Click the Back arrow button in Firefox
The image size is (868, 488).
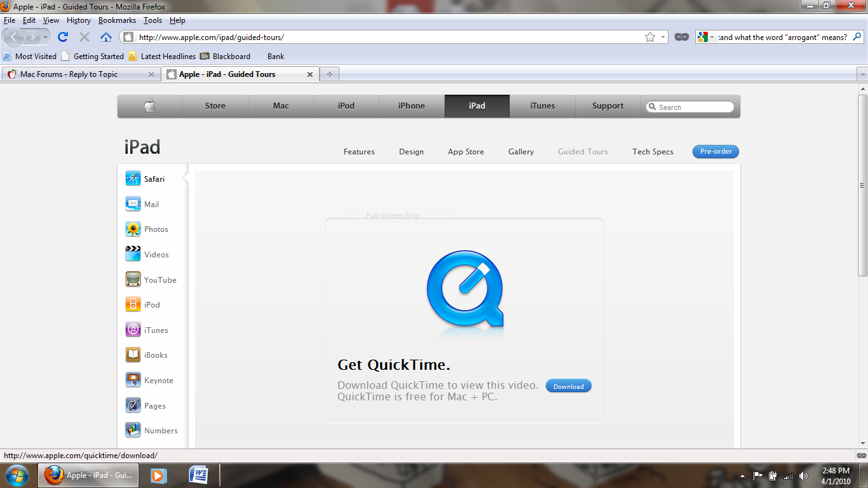coord(14,37)
